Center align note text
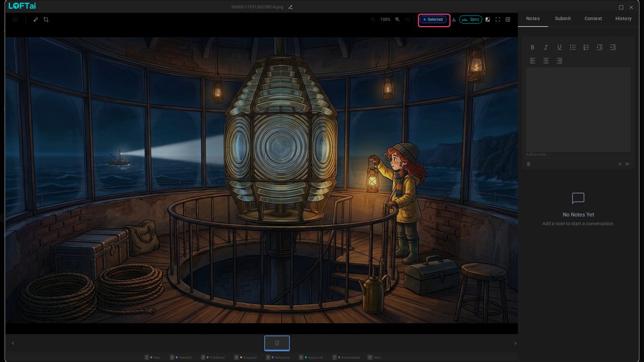The height and width of the screenshot is (362, 644). click(546, 61)
